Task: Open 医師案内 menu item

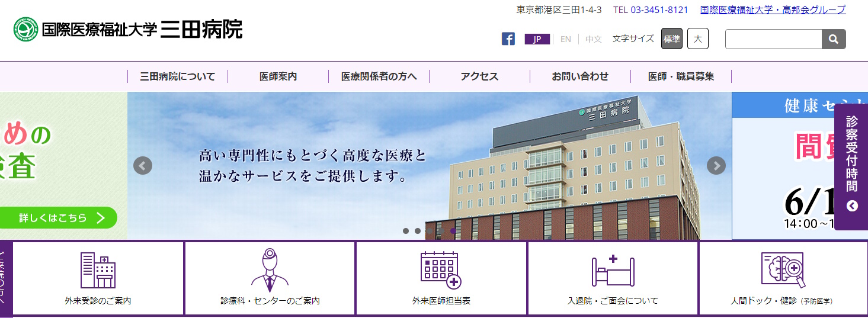Action: (278, 76)
